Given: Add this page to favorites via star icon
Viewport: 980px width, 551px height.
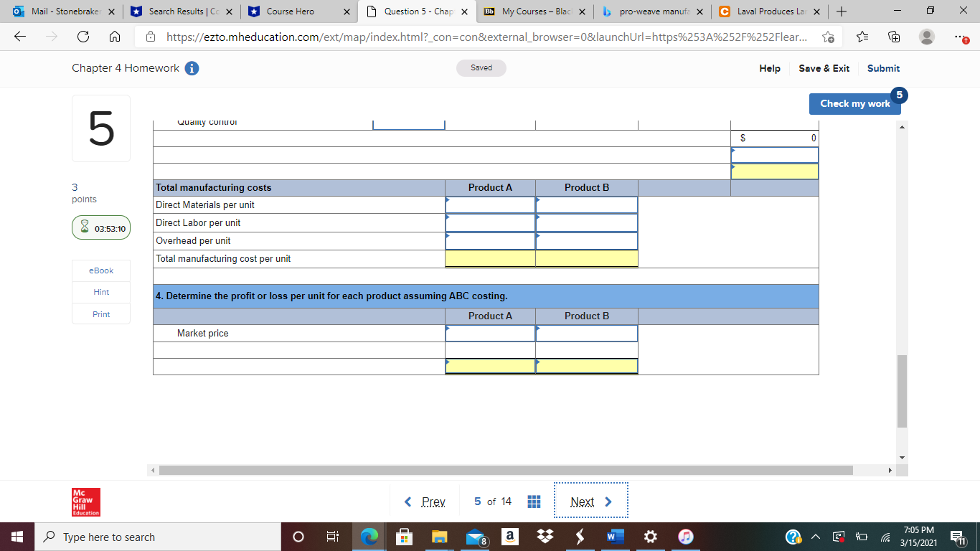Looking at the screenshot, I should (827, 37).
